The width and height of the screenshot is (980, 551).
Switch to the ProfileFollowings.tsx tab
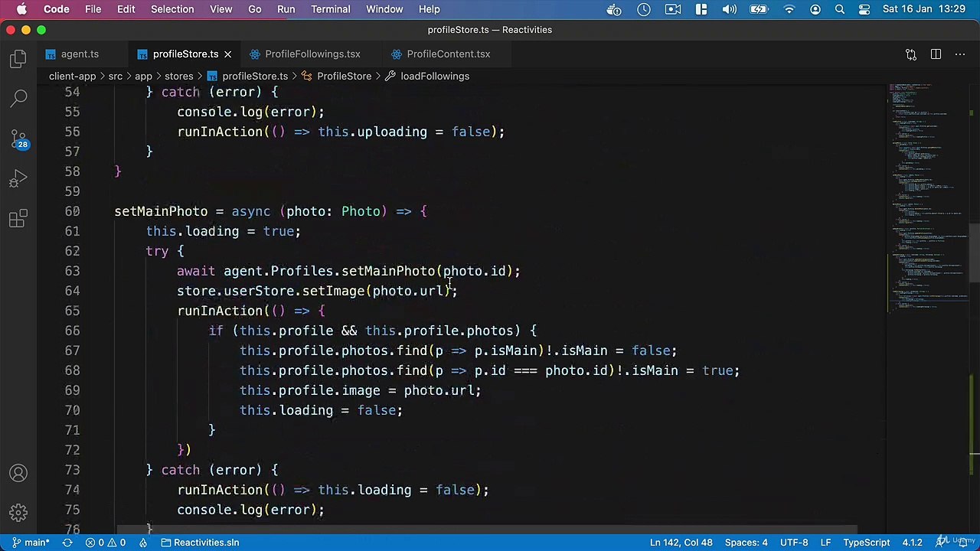pos(312,54)
